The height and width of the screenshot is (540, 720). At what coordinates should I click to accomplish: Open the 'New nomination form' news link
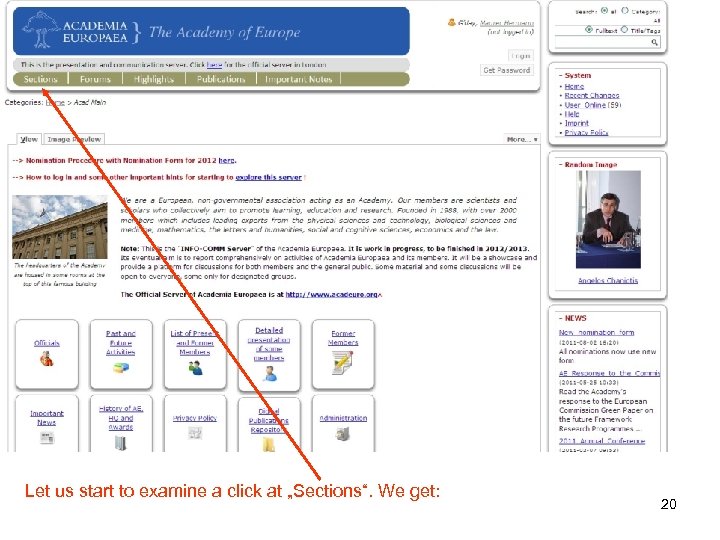(596, 332)
